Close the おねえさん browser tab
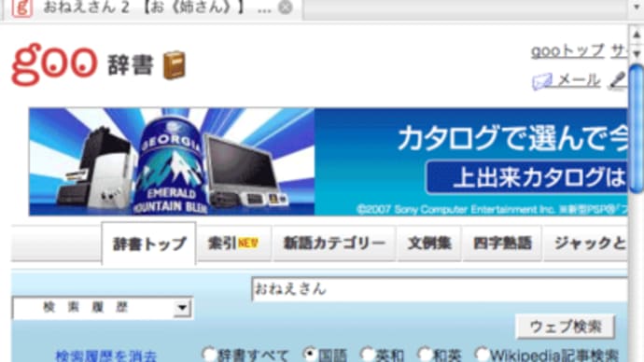This screenshot has height=362, width=644. (285, 7)
